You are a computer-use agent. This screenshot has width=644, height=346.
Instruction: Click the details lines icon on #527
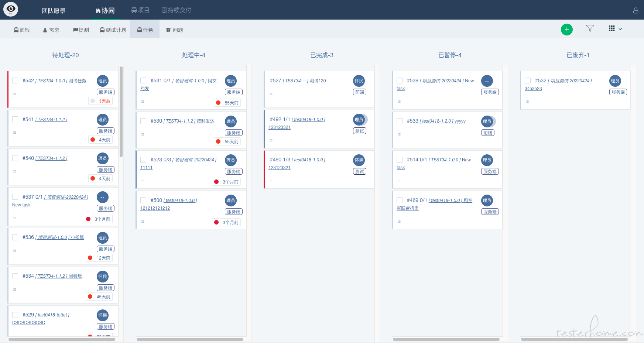(271, 94)
